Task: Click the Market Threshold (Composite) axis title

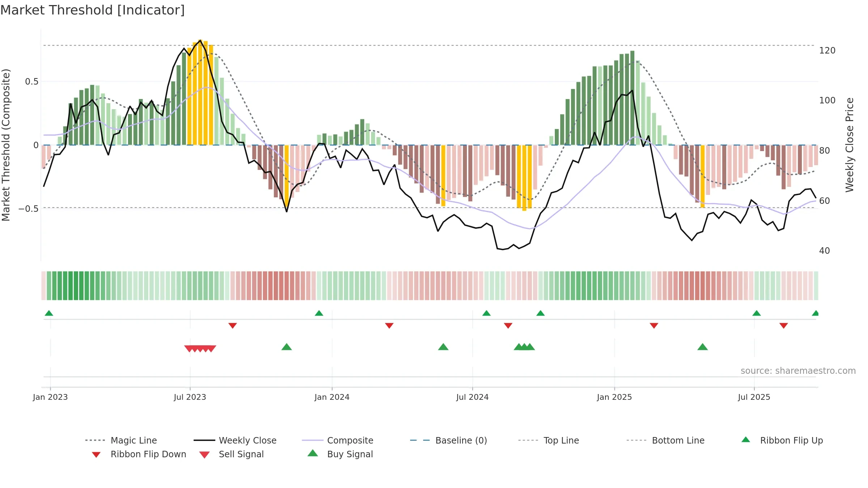Action: 6,145
